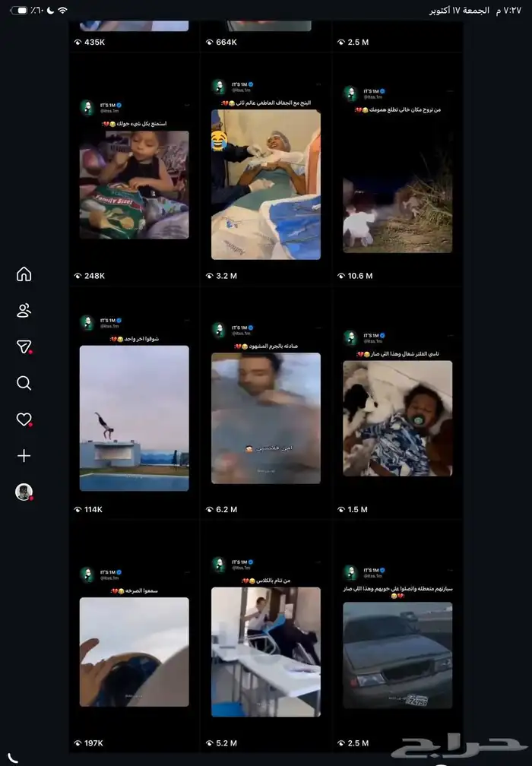
Task: Open the baby with pacifier reel
Action: click(397, 418)
